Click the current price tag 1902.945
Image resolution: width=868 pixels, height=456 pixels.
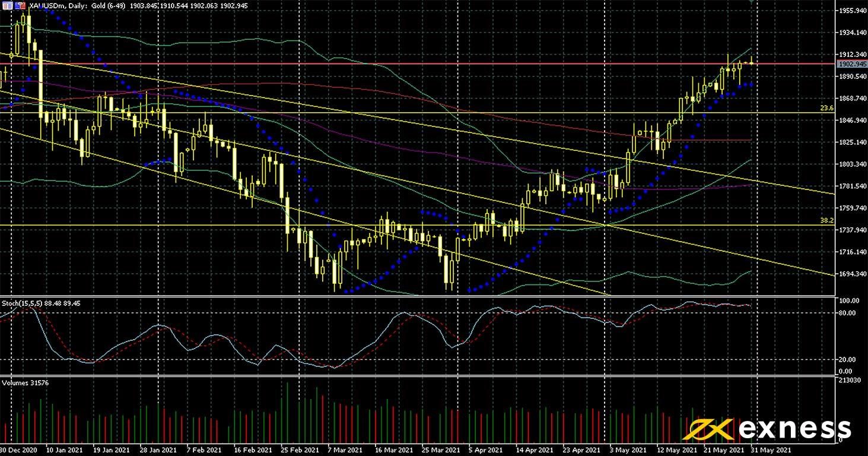[852, 64]
